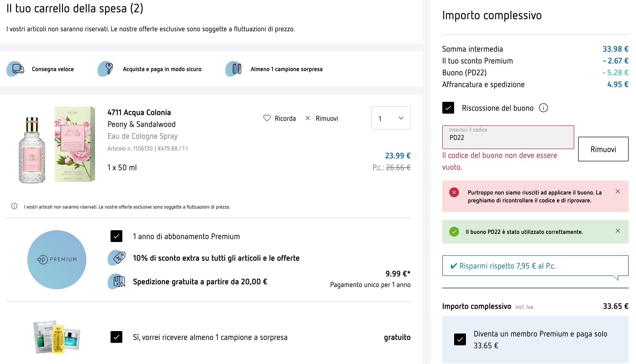Screen dimensions: 636x364
Task: Open the 4711 Acqua Colonia product title
Action: click(139, 112)
